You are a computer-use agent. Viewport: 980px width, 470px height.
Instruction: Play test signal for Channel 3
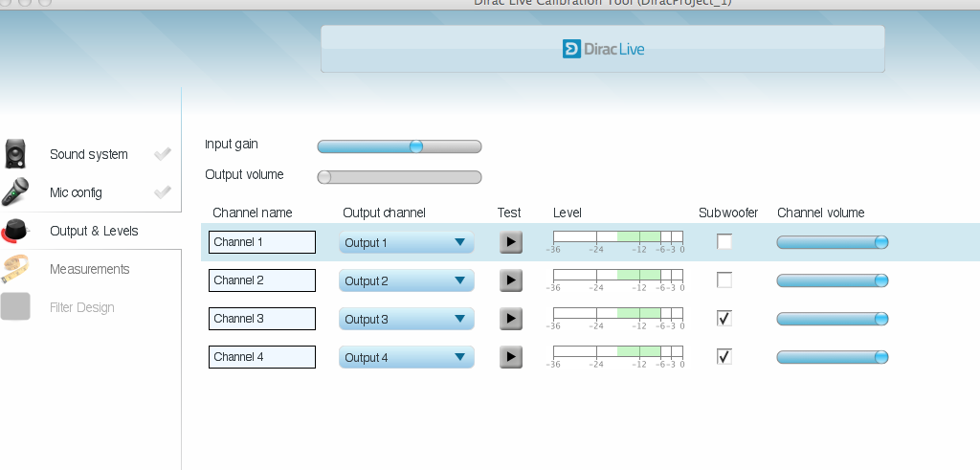[511, 319]
